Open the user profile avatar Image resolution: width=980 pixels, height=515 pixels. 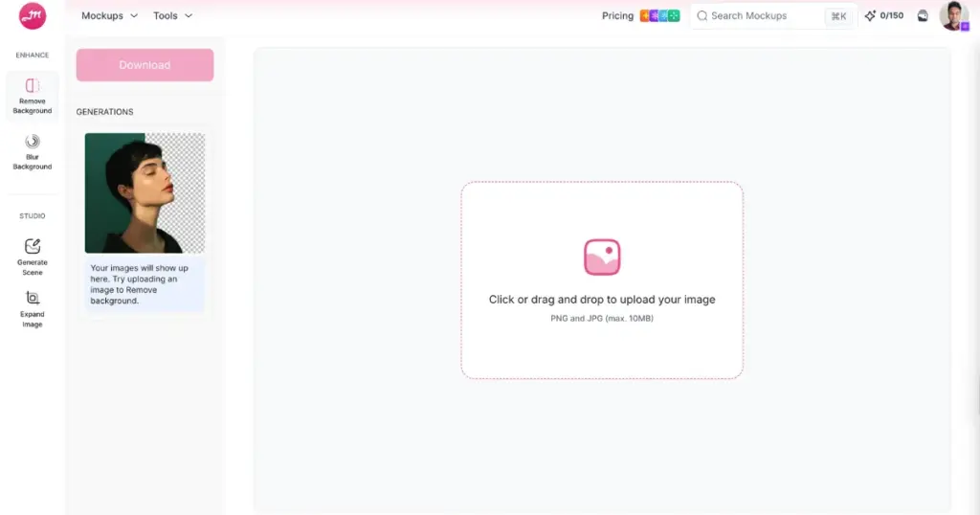point(954,15)
